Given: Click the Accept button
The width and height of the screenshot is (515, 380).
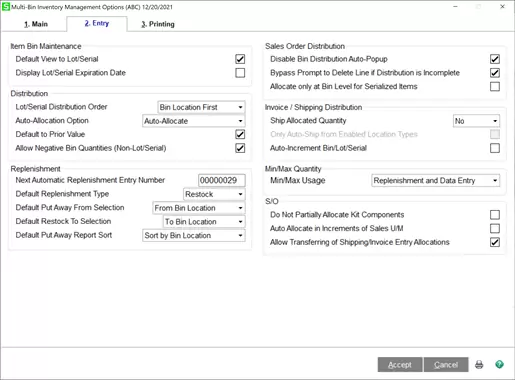Looking at the screenshot, I should tap(400, 365).
